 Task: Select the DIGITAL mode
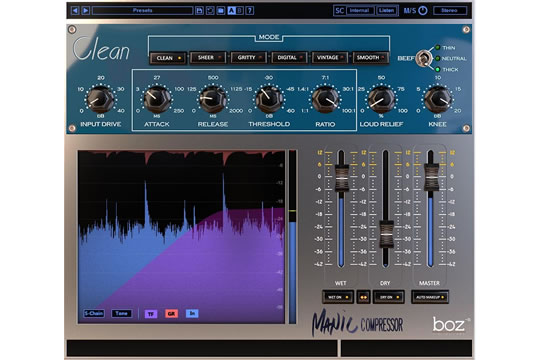coord(290,58)
